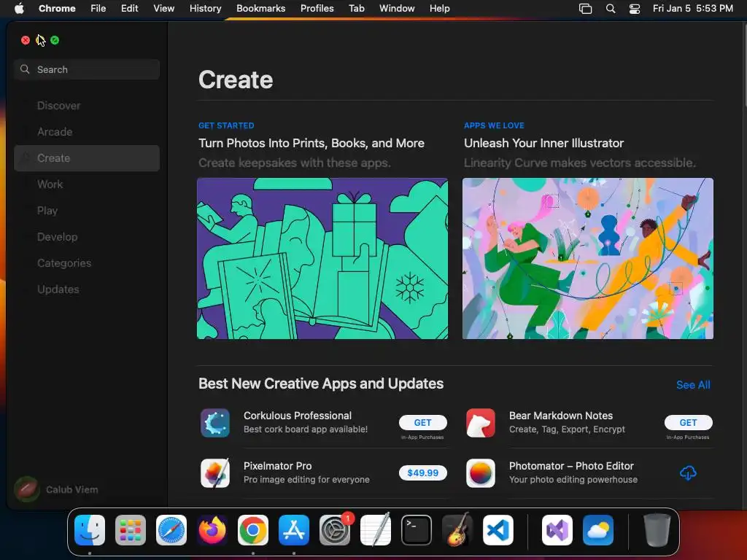Open the Profiles menu
Image resolution: width=747 pixels, height=560 pixels.
(317, 9)
